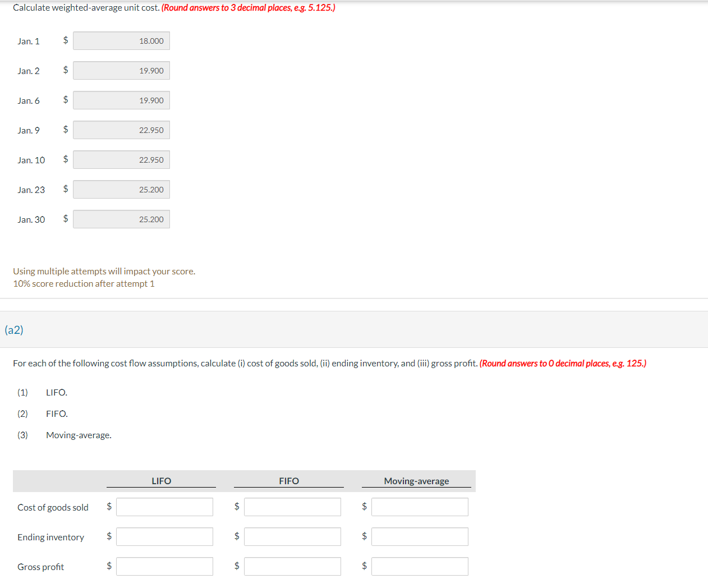Screen dimensions: 708x588
Task: Click the Jan. 10 unit cost input box
Action: [x=121, y=159]
